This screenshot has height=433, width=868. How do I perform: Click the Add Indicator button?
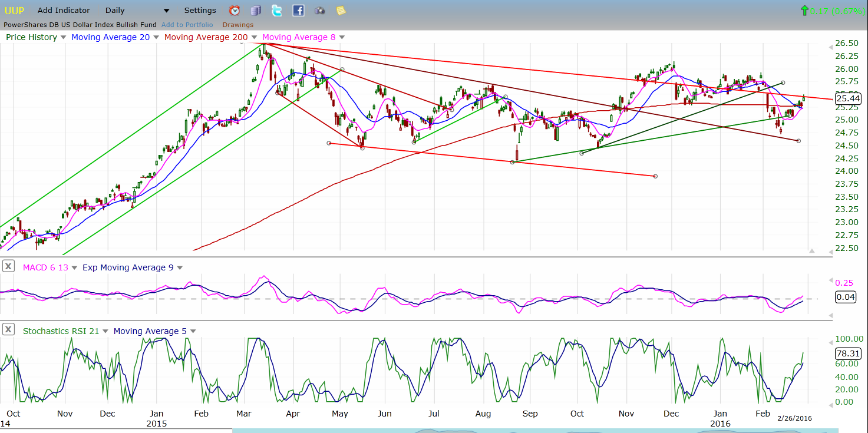pos(64,11)
